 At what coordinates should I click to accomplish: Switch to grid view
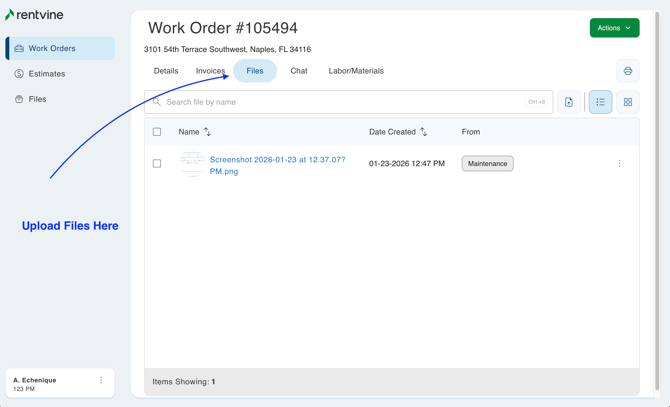click(628, 102)
